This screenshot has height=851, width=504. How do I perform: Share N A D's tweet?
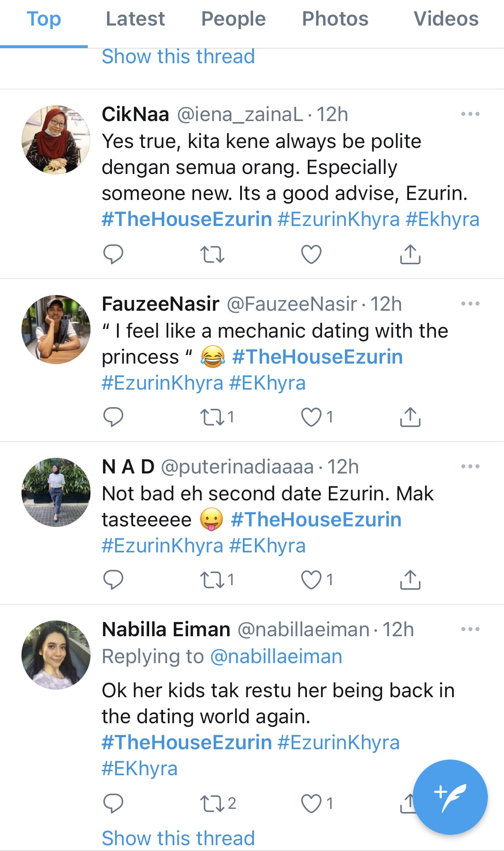click(x=410, y=580)
